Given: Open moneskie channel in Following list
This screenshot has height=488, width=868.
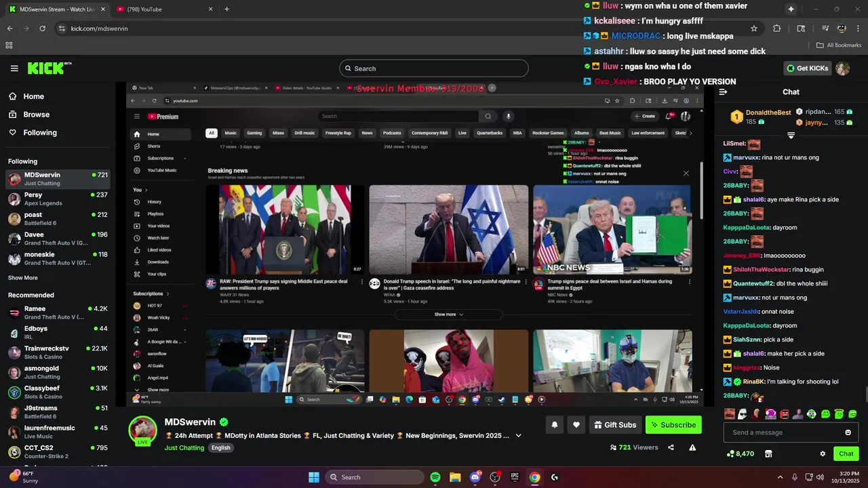Looking at the screenshot, I should click(58, 258).
